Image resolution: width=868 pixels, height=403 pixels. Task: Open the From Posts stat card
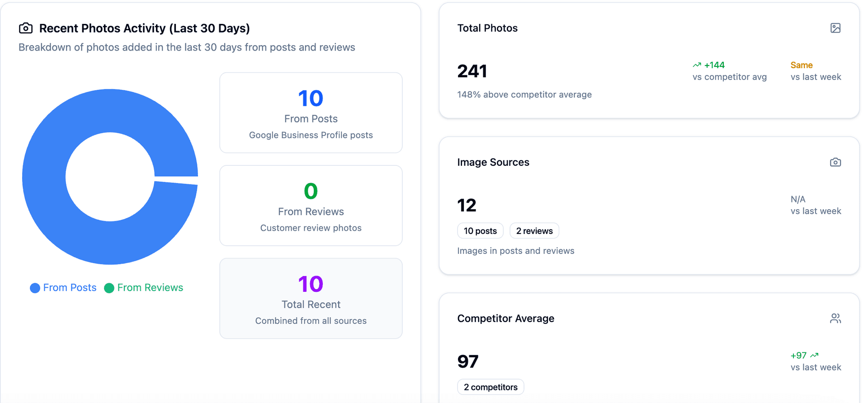pos(311,112)
